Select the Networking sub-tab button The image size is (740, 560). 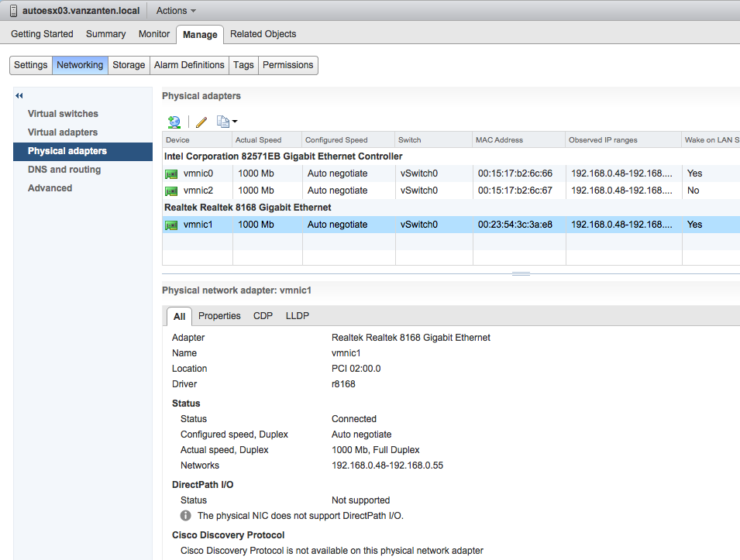pos(80,65)
